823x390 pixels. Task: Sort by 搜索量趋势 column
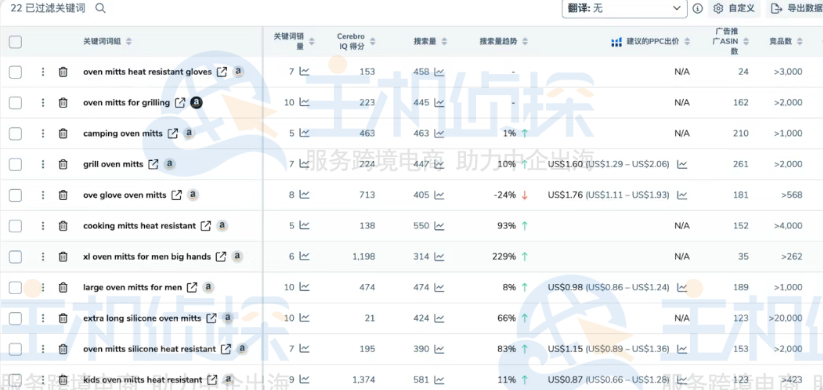(524, 41)
